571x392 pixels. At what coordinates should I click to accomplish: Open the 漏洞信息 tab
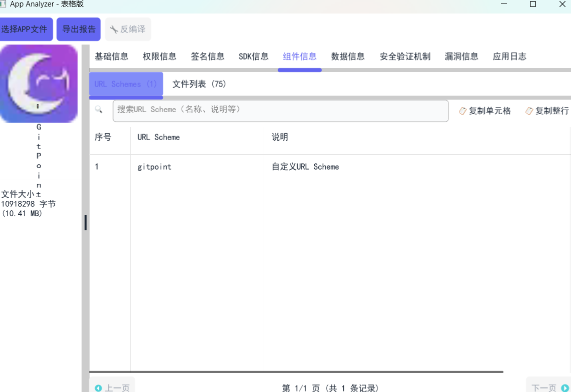[461, 56]
